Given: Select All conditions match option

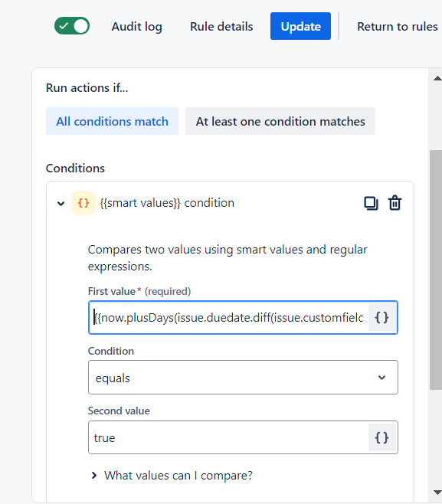Looking at the screenshot, I should (x=112, y=121).
